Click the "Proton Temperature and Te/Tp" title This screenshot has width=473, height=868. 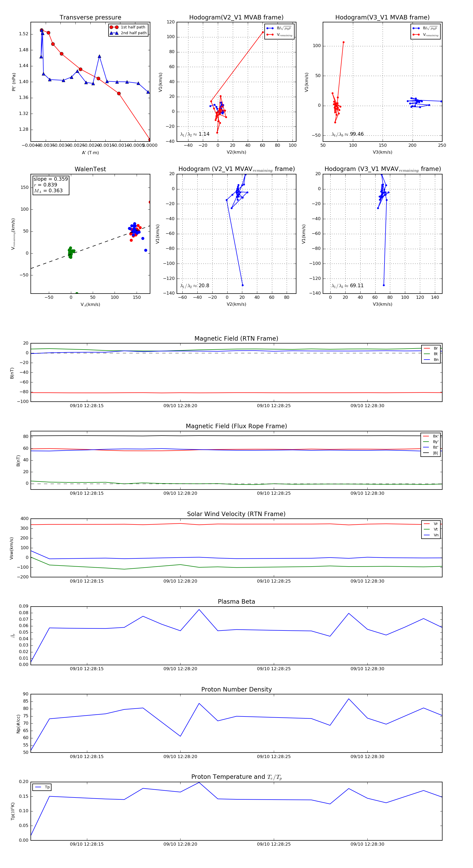236,777
